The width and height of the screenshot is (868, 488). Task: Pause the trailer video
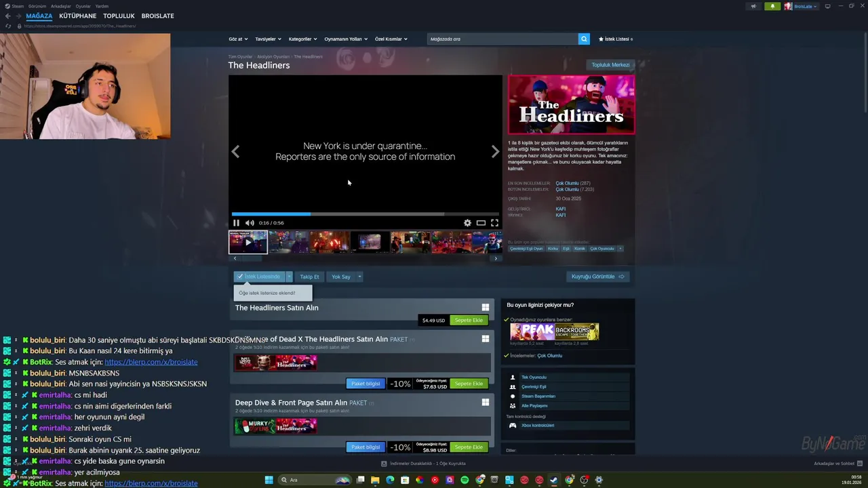pos(236,223)
